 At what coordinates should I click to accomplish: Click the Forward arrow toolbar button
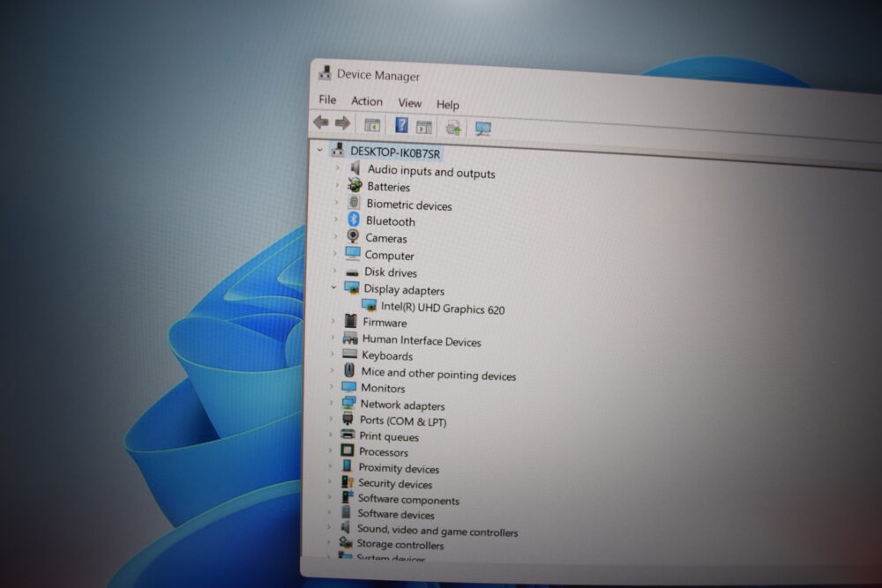[x=342, y=123]
